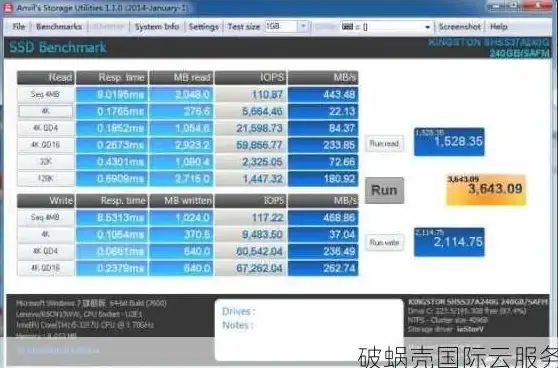Click the Run write button
Image resolution: width=558 pixels, height=368 pixels.
pyautogui.click(x=384, y=243)
